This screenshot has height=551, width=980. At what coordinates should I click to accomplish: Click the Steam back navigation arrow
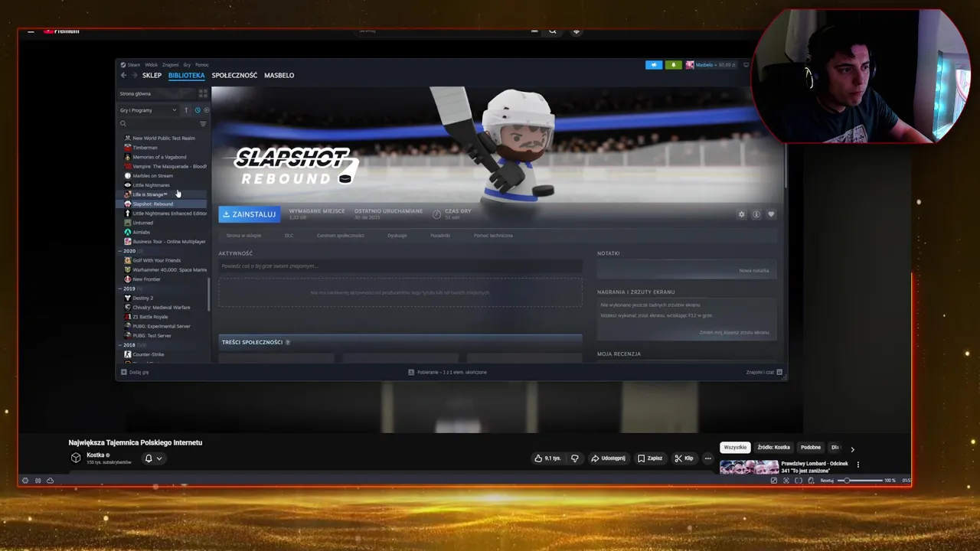[123, 75]
